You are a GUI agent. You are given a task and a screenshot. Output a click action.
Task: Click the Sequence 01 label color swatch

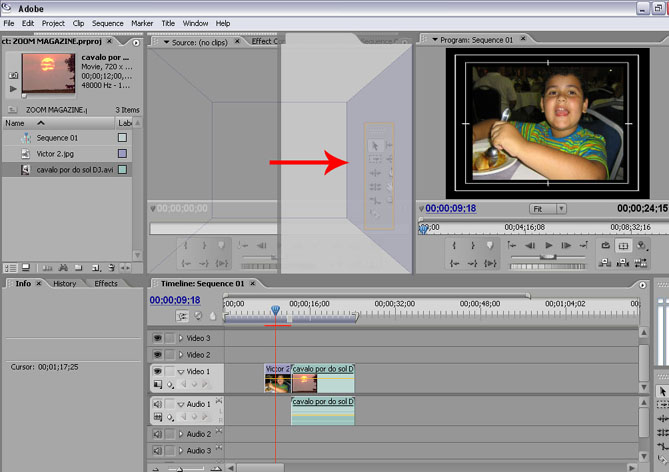point(122,138)
